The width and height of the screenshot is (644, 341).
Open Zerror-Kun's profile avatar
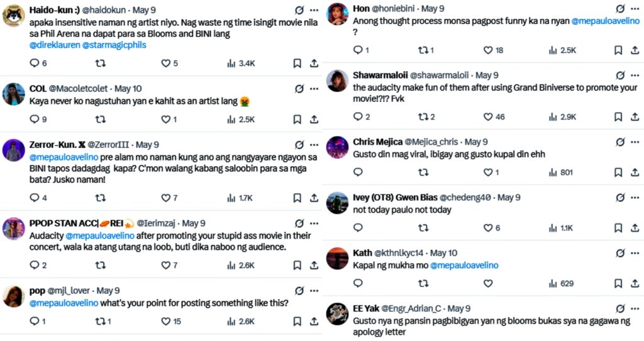click(14, 151)
